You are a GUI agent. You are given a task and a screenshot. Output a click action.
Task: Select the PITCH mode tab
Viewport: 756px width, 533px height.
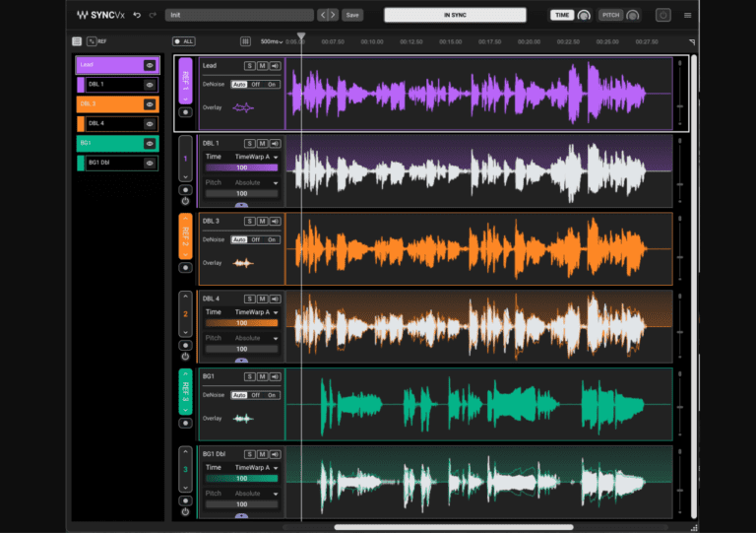click(611, 15)
